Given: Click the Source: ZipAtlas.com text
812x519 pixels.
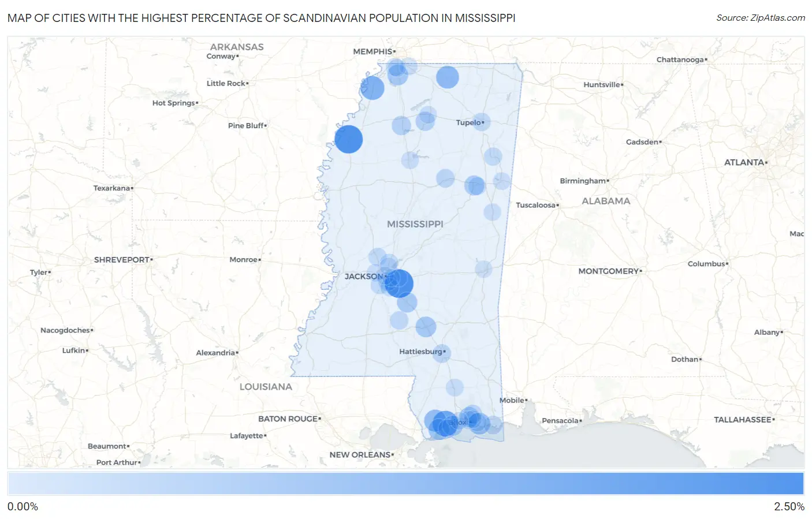Looking at the screenshot, I should (761, 18).
